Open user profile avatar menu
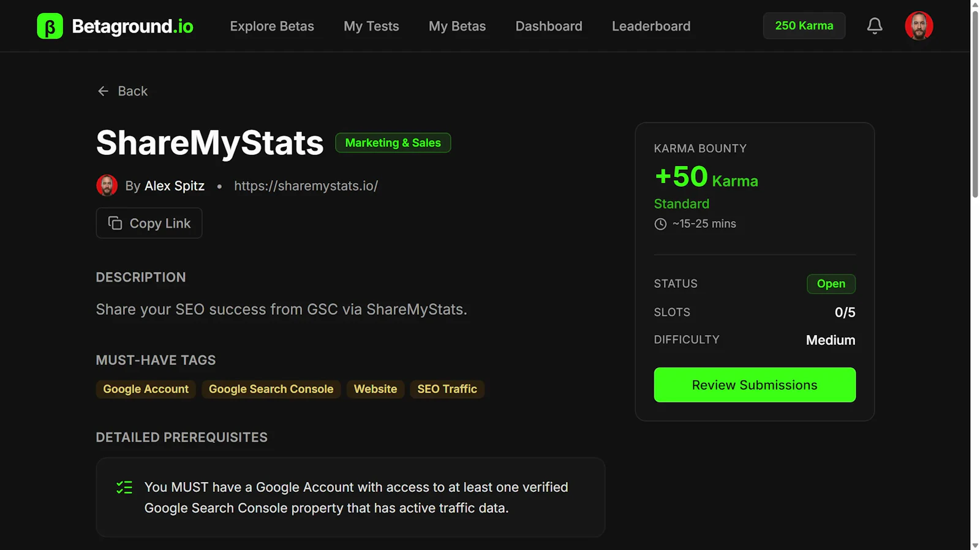980x550 pixels. pyautogui.click(x=919, y=26)
